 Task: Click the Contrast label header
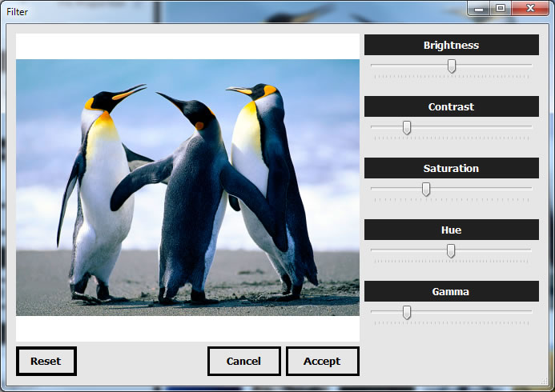click(x=452, y=106)
